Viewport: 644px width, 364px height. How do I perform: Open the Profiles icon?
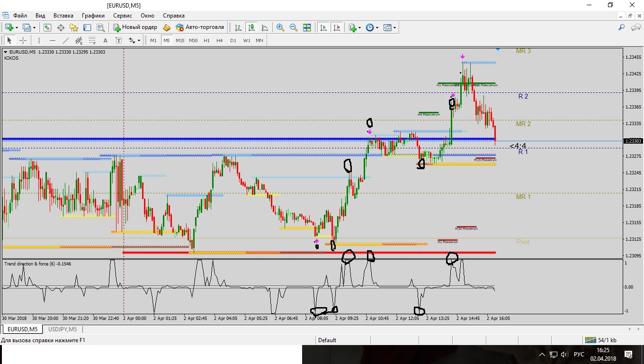coord(27,27)
